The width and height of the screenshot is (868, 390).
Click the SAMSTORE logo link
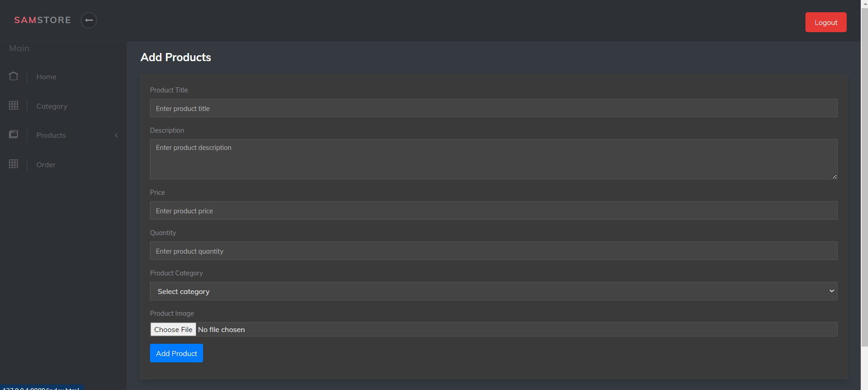[x=43, y=20]
